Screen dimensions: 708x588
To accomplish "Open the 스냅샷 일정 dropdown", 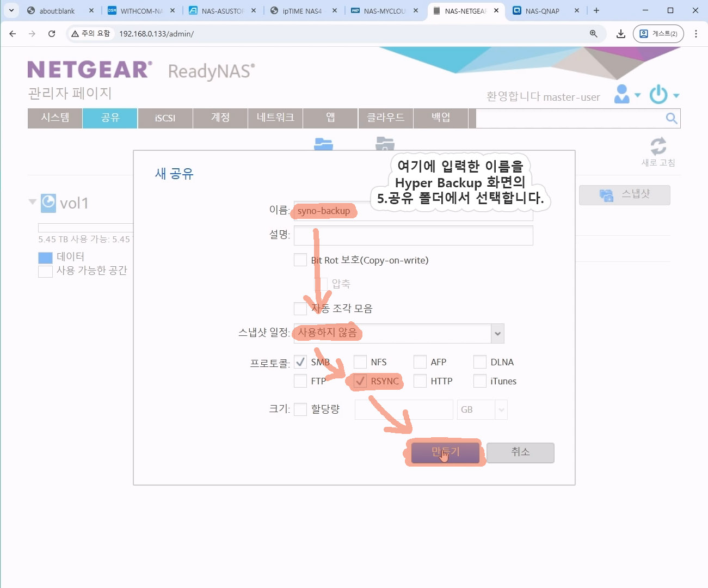I will [497, 334].
